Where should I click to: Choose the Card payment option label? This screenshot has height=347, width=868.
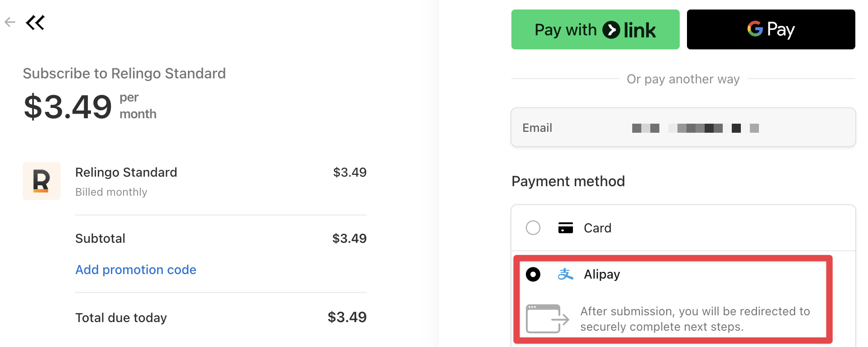pyautogui.click(x=597, y=228)
